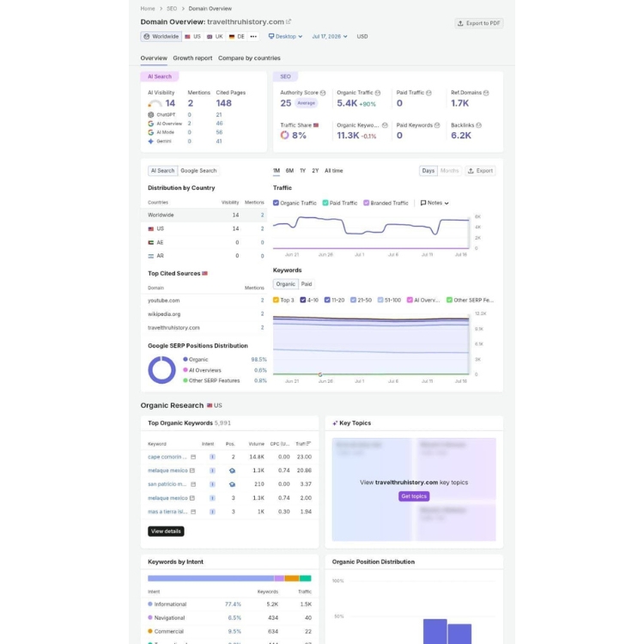The image size is (644, 644).
Task: Select the Months granularity toggle
Action: [449, 171]
